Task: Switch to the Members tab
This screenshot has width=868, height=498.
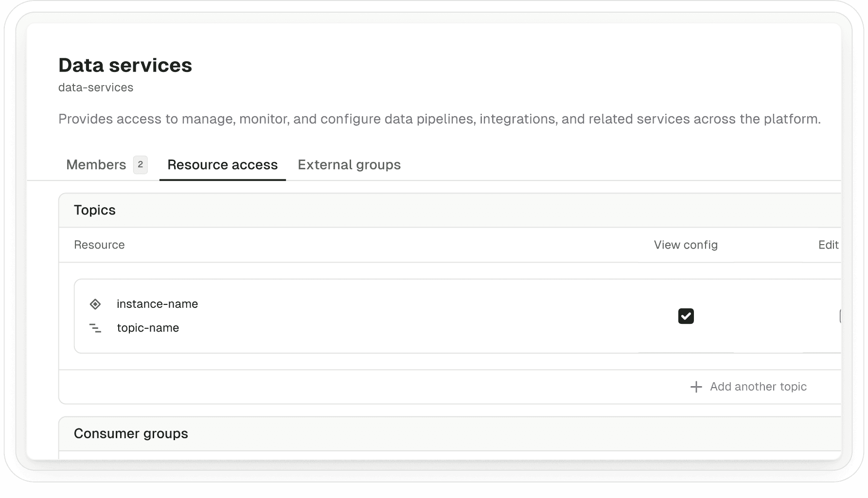Action: pos(96,165)
